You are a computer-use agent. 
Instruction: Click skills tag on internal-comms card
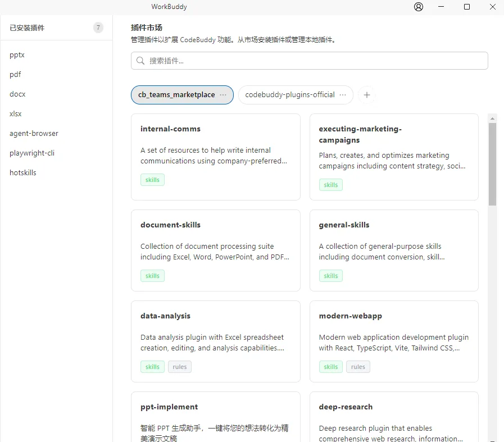152,180
